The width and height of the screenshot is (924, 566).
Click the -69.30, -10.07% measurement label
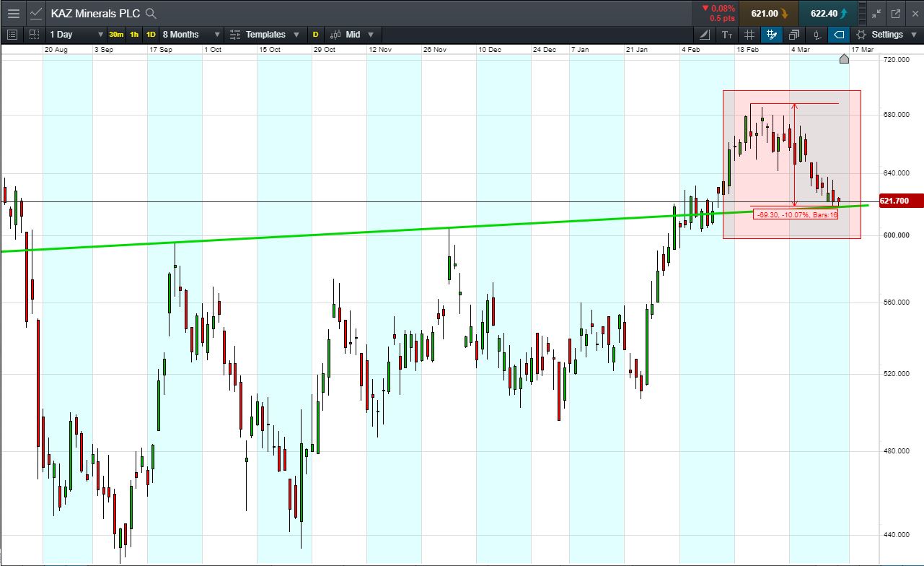(x=796, y=215)
